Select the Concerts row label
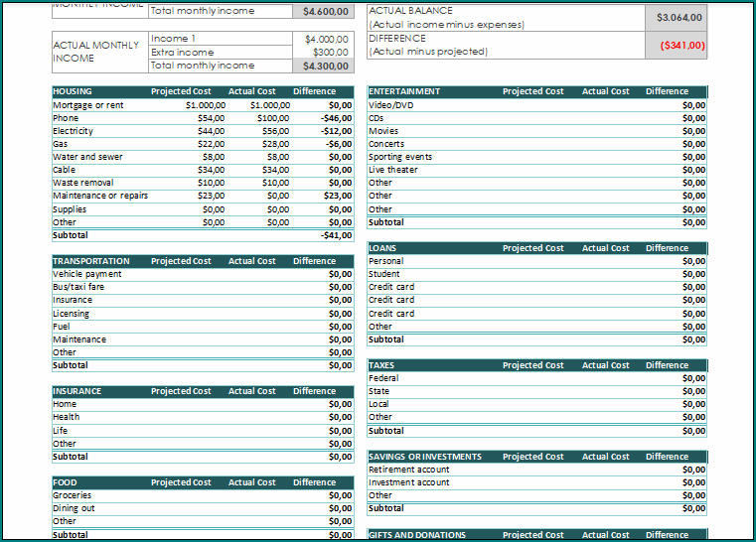This screenshot has width=756, height=542. click(386, 144)
